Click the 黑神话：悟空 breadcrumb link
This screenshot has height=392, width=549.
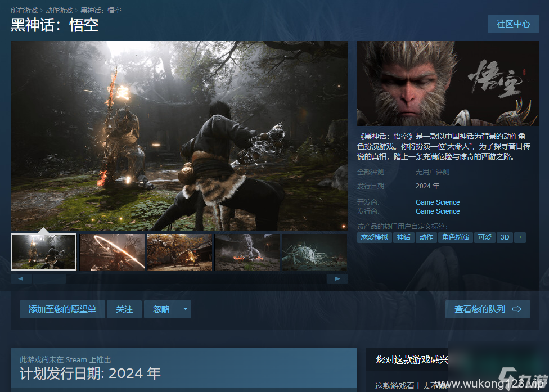tap(101, 11)
